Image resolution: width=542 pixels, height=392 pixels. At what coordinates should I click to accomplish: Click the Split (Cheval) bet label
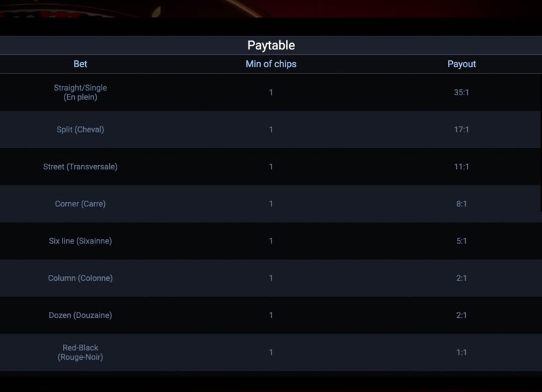click(80, 130)
